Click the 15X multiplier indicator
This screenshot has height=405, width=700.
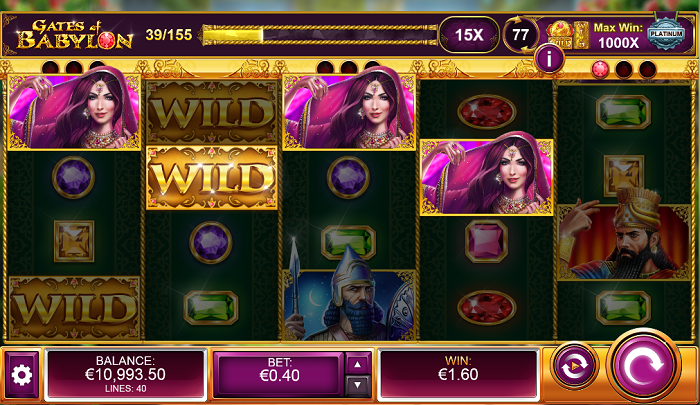click(469, 35)
